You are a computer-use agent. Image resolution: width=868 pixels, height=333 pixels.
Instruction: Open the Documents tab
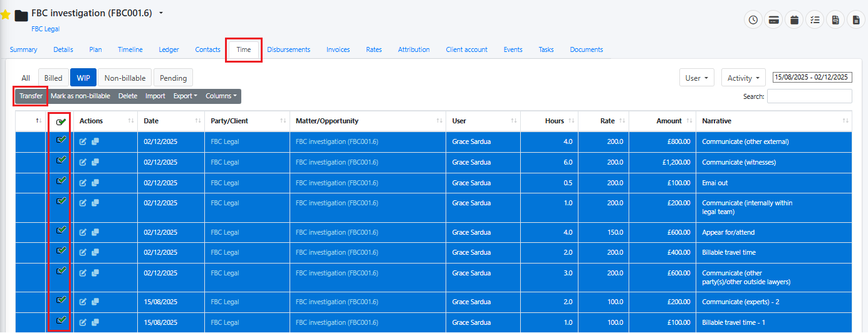[x=586, y=49]
